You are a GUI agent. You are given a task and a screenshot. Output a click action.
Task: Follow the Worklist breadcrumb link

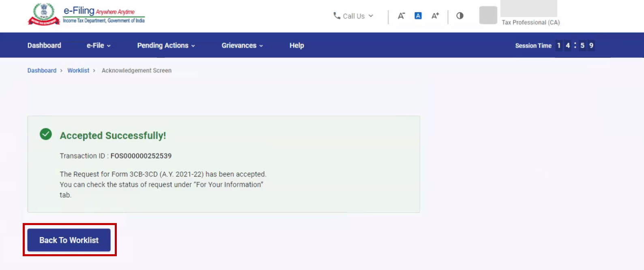click(x=78, y=70)
